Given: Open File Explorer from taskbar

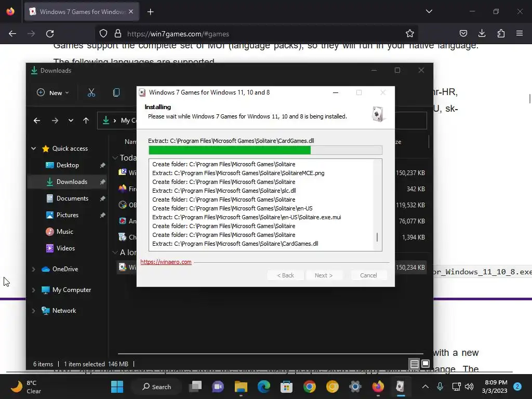Looking at the screenshot, I should (x=241, y=387).
